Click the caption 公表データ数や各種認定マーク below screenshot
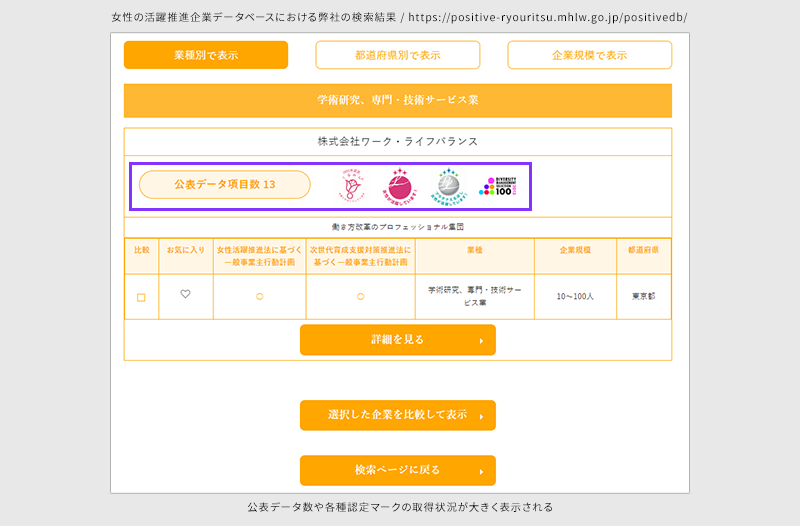 [x=400, y=507]
